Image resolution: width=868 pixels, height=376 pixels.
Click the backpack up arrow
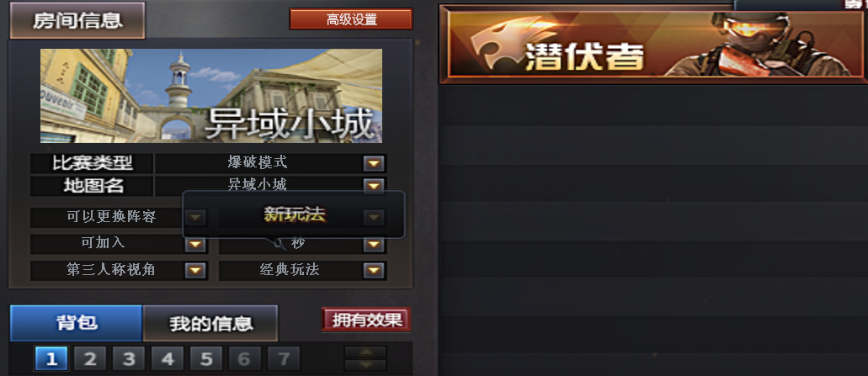pyautogui.click(x=365, y=352)
